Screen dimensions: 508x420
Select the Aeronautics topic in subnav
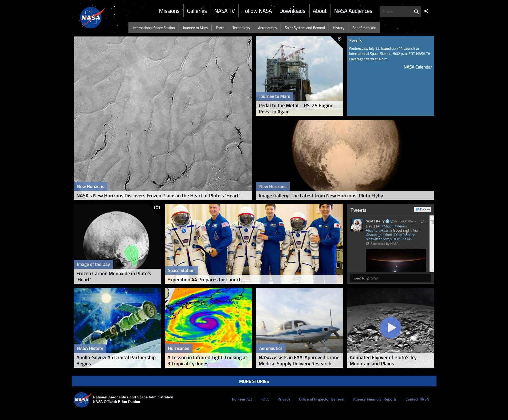[x=267, y=28]
